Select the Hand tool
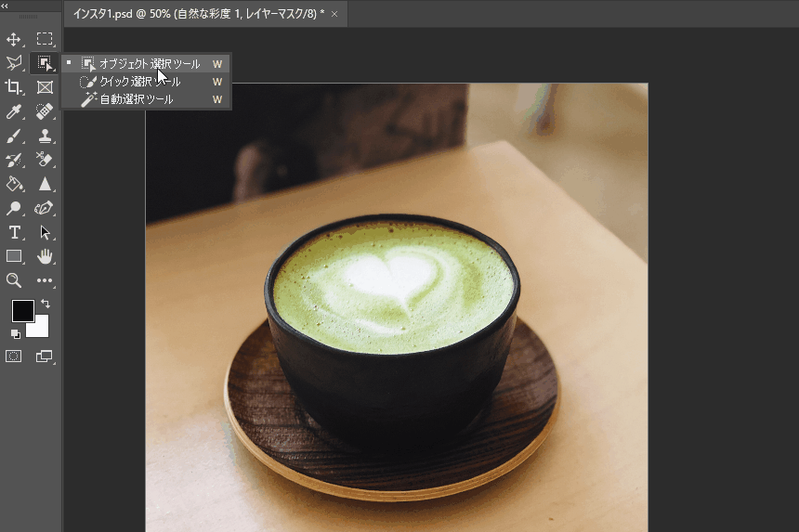Viewport: 799px width, 532px height. (45, 256)
